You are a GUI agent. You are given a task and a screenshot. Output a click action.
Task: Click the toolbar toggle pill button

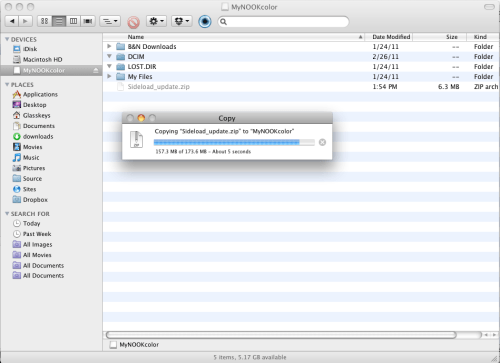[489, 7]
